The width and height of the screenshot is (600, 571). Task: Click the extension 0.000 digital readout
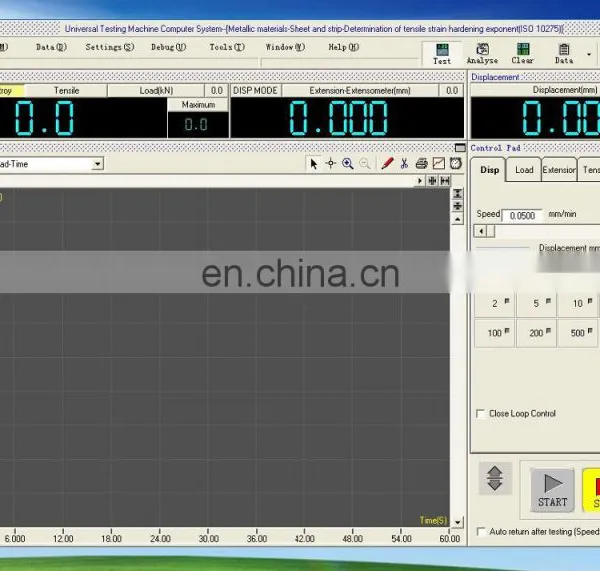[x=338, y=118]
